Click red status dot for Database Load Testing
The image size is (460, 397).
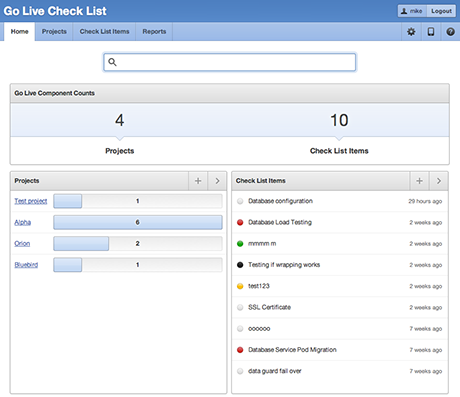point(240,222)
